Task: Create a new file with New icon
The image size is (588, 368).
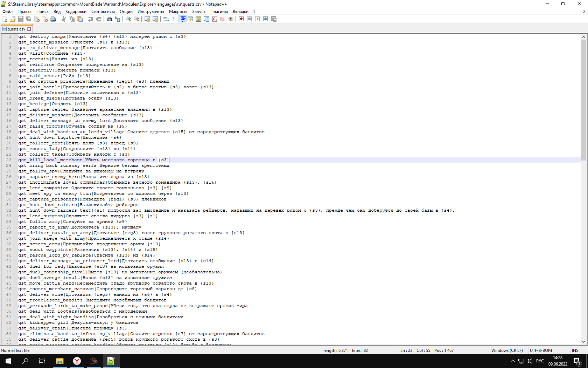Action: pyautogui.click(x=5, y=19)
